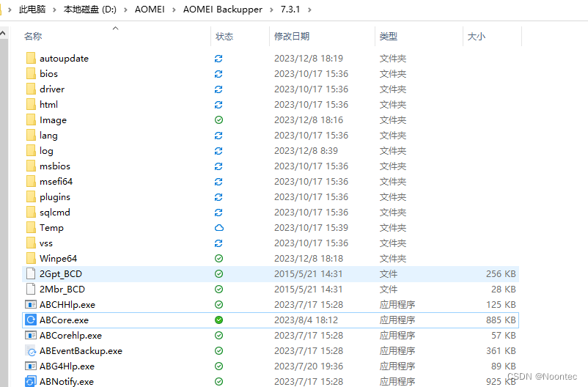Screen dimensions: 588x387
Task: Expand breadcrumb chevron after 此电脑
Action: coord(54,10)
